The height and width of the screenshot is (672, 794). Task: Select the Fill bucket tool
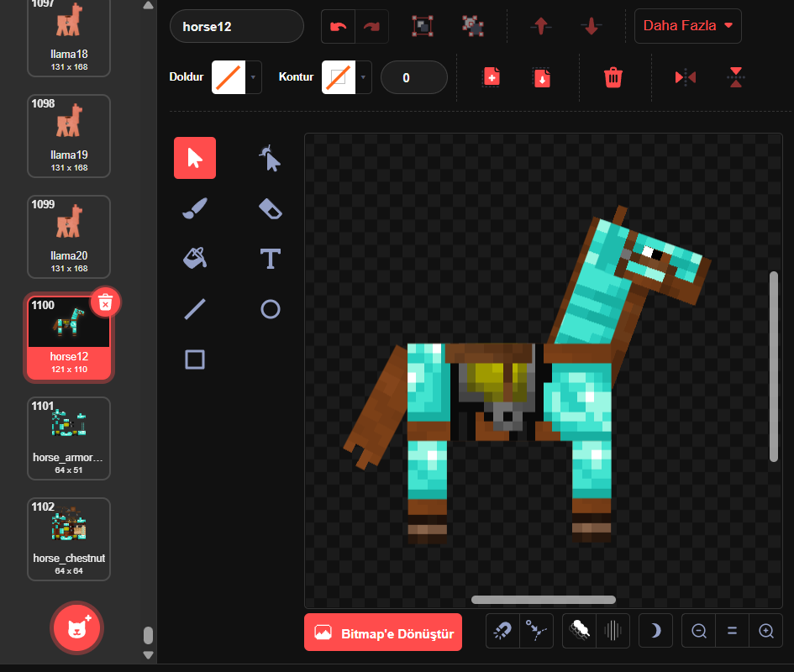tap(195, 258)
